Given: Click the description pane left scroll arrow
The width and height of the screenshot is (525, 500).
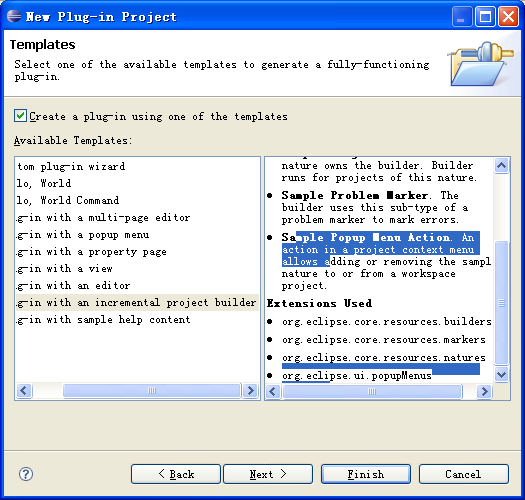Looking at the screenshot, I should [273, 391].
